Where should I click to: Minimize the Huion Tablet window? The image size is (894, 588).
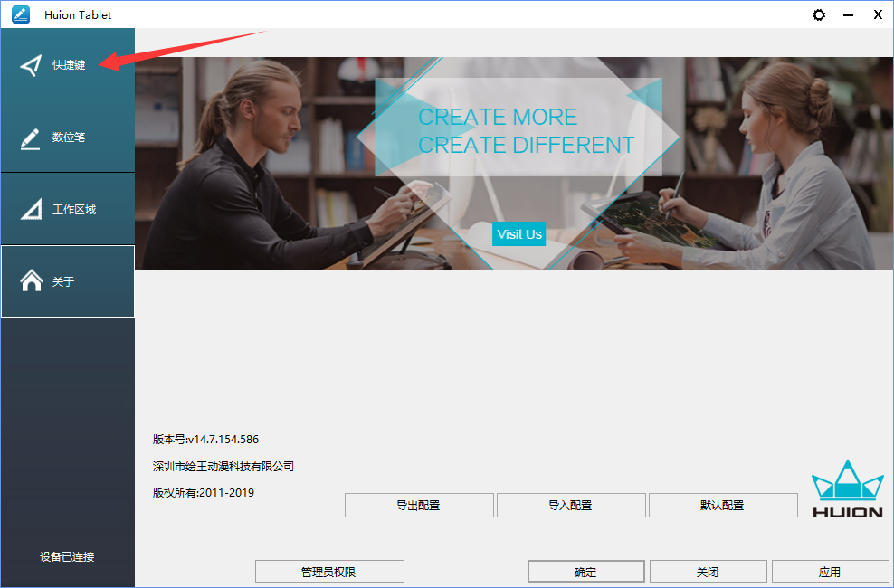[849, 14]
